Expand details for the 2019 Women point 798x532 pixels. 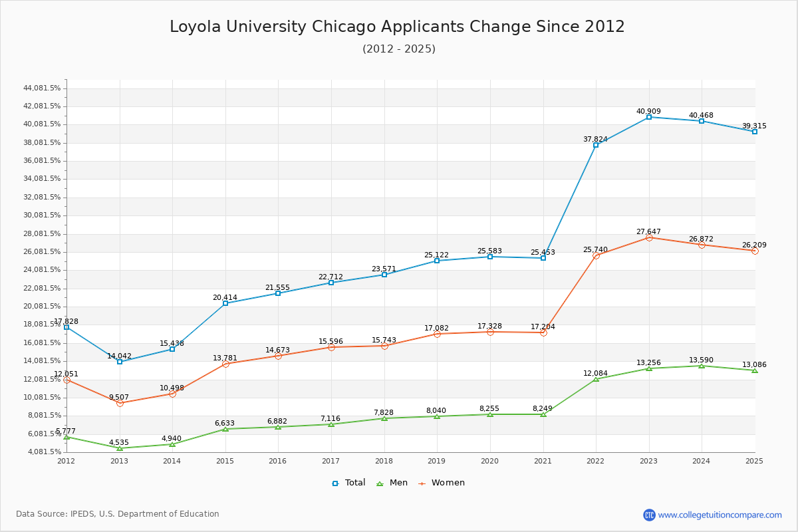[437, 334]
